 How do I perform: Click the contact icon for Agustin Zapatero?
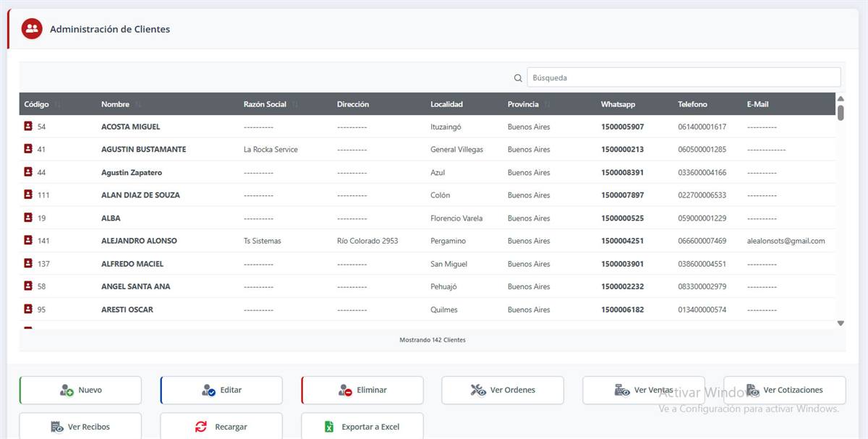28,172
